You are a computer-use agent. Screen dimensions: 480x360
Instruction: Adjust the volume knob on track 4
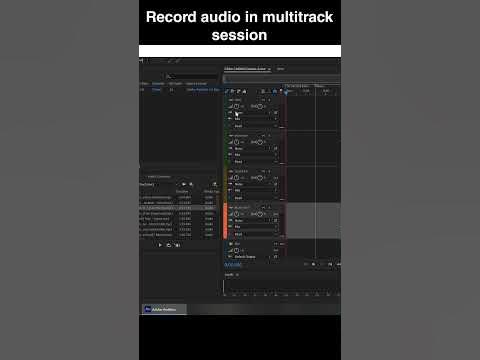tap(236, 214)
